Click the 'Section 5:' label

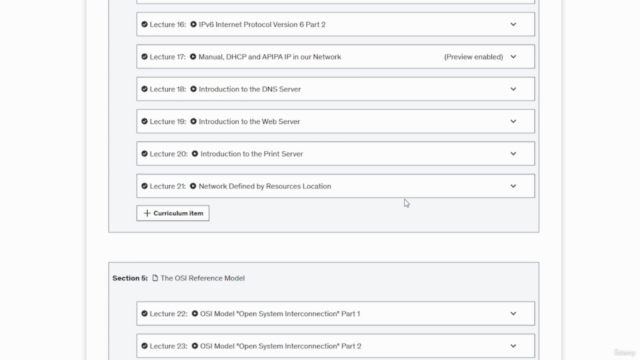coord(130,278)
